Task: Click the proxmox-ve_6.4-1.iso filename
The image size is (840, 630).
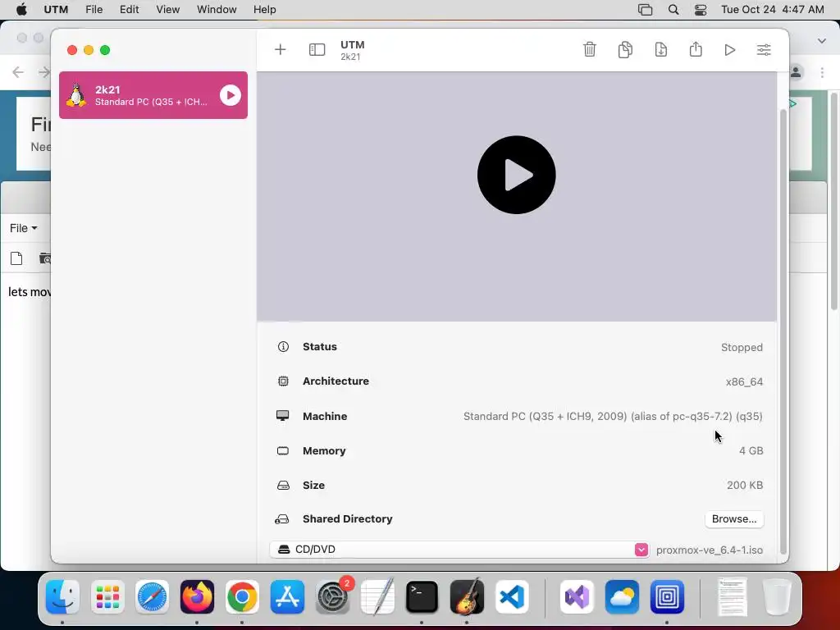Action: click(x=710, y=550)
